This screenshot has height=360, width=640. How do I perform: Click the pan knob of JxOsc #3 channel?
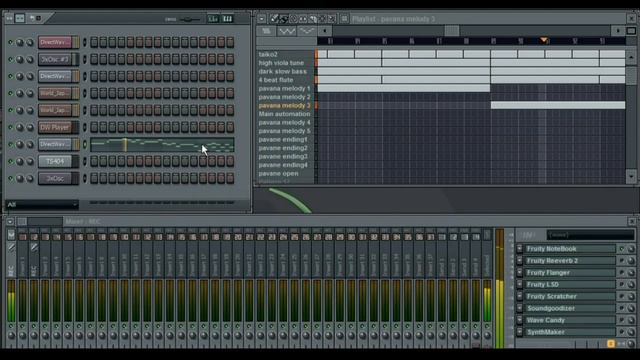(20, 60)
